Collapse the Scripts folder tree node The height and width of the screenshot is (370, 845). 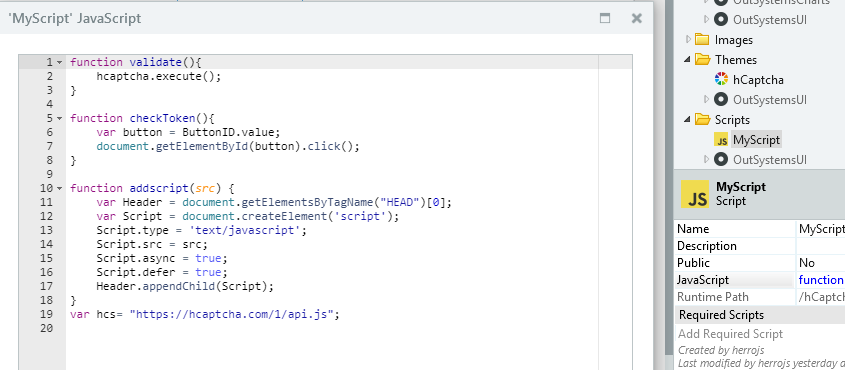coord(687,120)
